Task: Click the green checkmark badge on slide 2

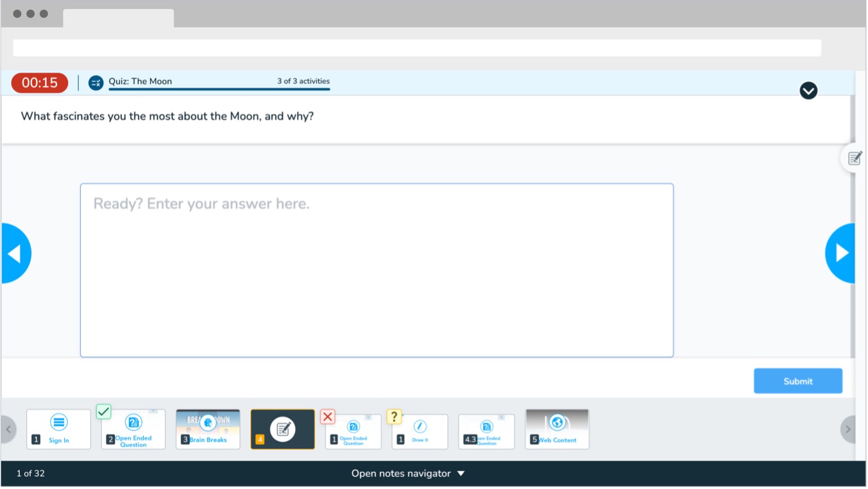Action: [104, 411]
